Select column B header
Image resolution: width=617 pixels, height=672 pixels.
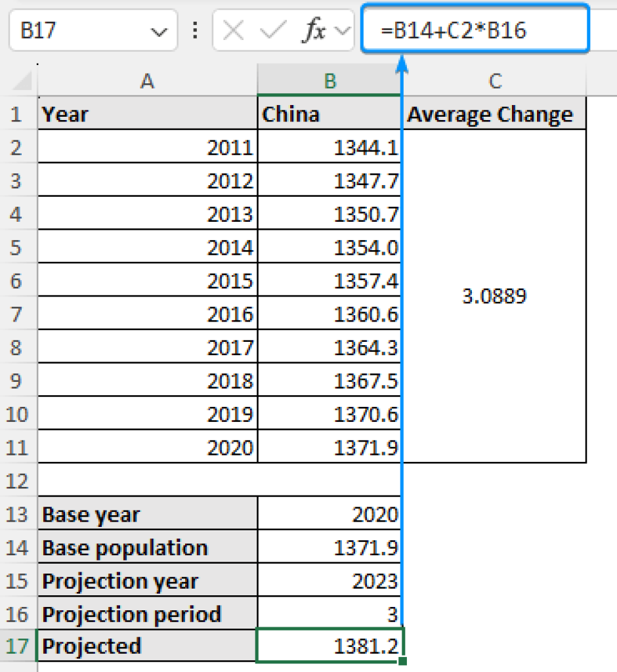(x=330, y=81)
